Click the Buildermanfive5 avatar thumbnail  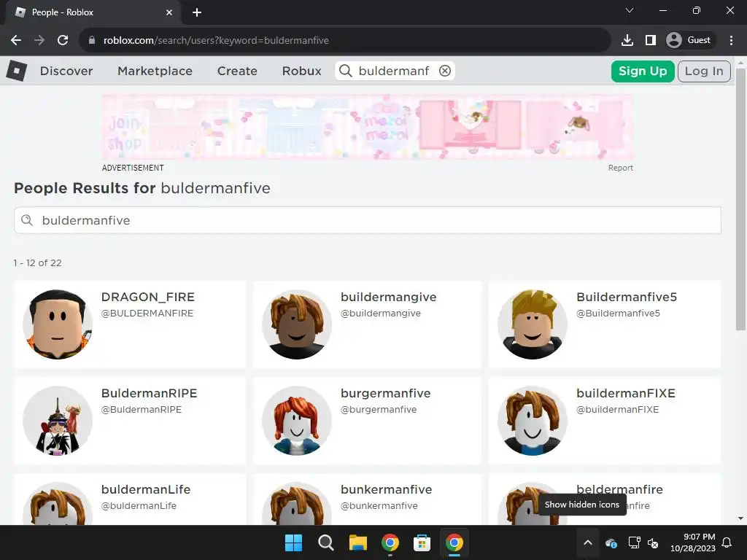pyautogui.click(x=532, y=324)
